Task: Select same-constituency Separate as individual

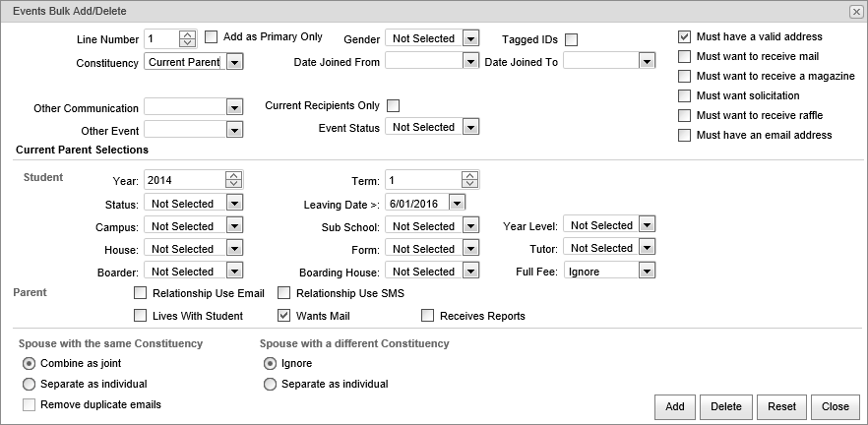Action: (x=29, y=384)
